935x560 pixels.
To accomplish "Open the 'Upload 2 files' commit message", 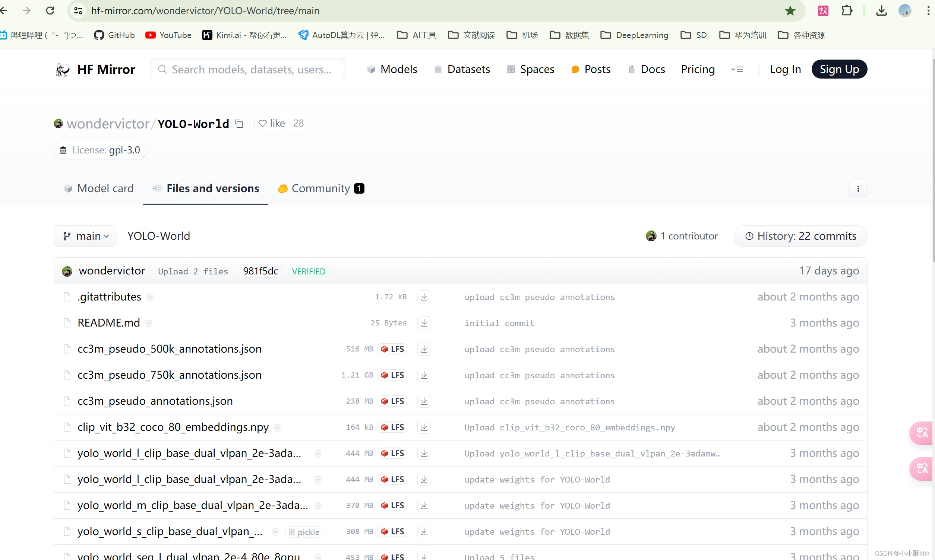I will 193,272.
